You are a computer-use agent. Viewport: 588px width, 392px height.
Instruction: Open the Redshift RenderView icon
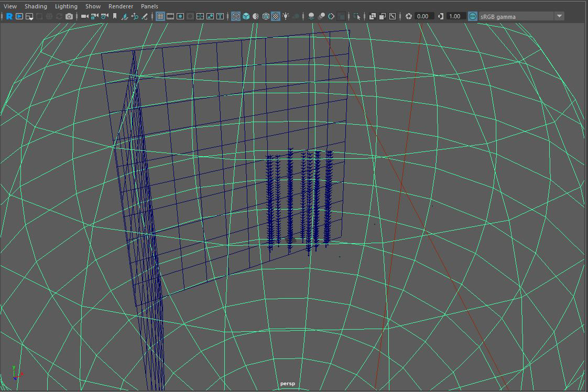pyautogui.click(x=9, y=16)
